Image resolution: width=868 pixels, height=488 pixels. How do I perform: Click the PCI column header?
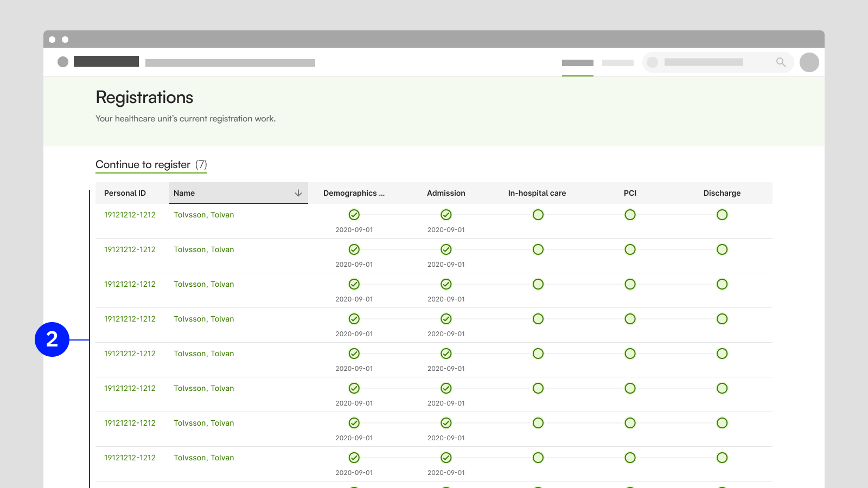[630, 193]
